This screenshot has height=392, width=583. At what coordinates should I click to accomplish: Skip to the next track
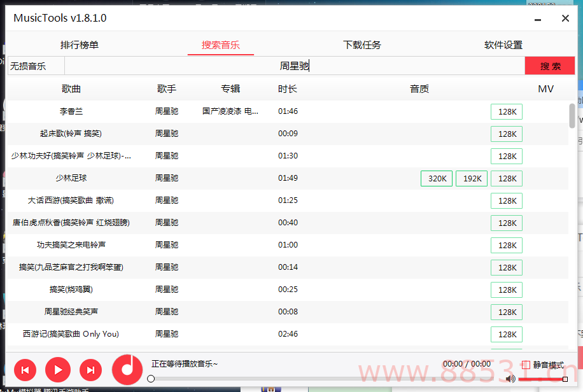pyautogui.click(x=91, y=370)
